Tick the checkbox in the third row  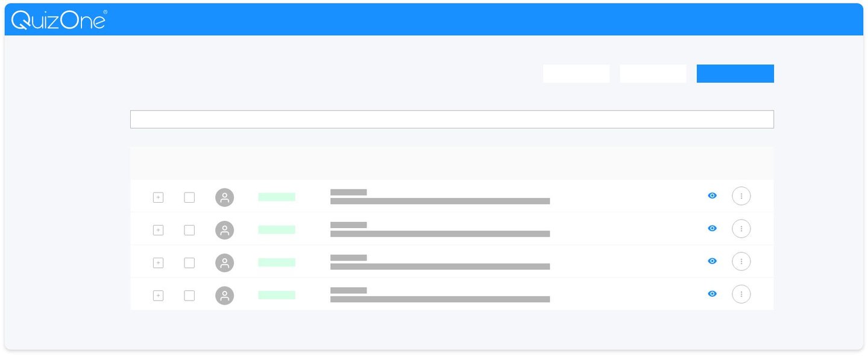189,262
